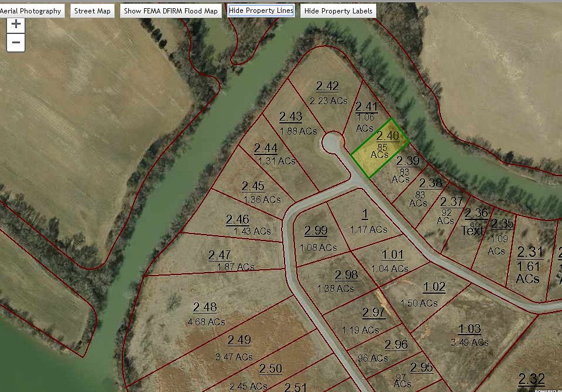Select parcel 2.44 label
562x392 pixels.
click(x=266, y=147)
